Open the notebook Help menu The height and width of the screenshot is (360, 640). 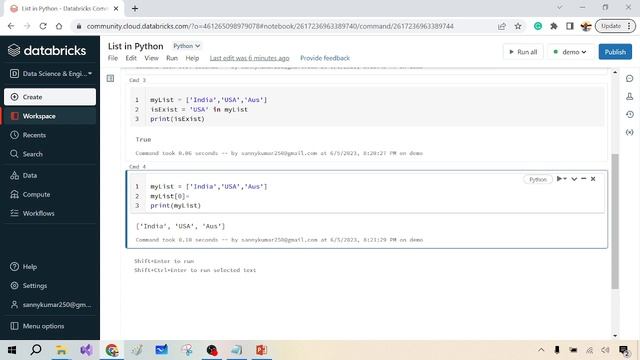click(192, 58)
